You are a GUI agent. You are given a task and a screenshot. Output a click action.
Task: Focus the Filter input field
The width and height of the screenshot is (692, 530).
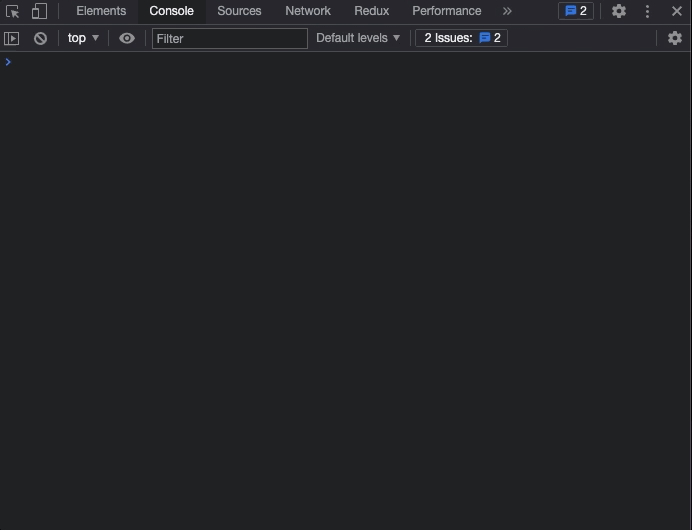click(x=229, y=38)
